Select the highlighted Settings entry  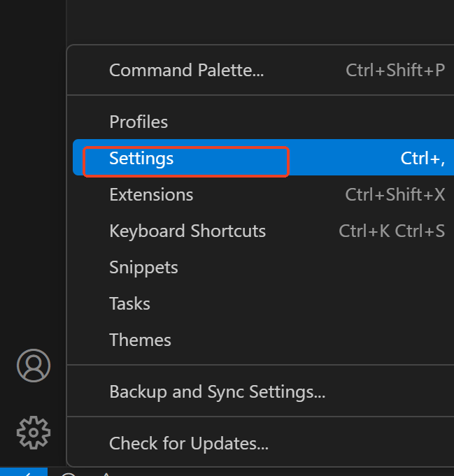click(263, 157)
